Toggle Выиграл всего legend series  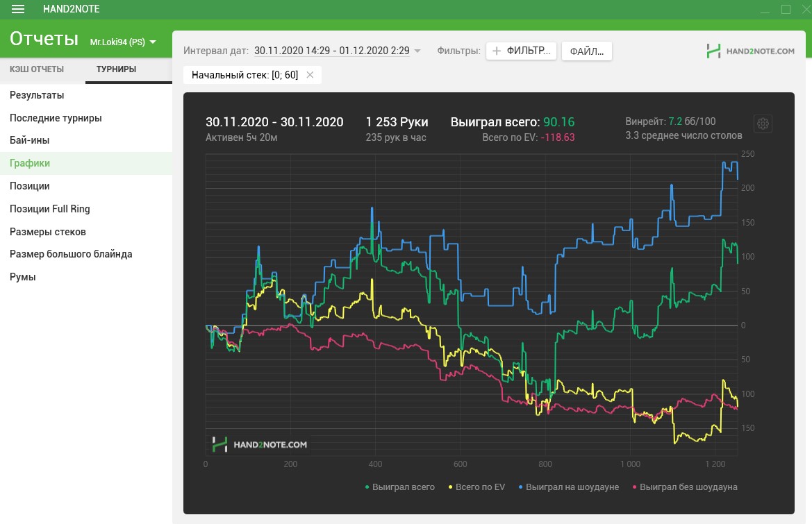(x=400, y=487)
